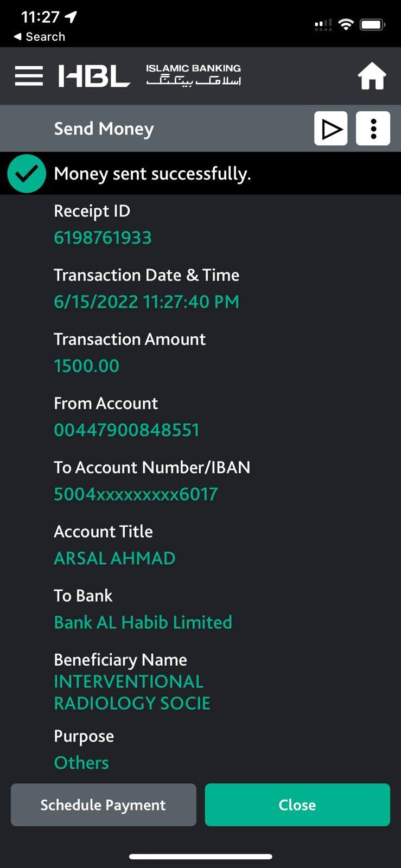Open the hamburger menu
This screenshot has width=401, height=868.
tap(29, 76)
